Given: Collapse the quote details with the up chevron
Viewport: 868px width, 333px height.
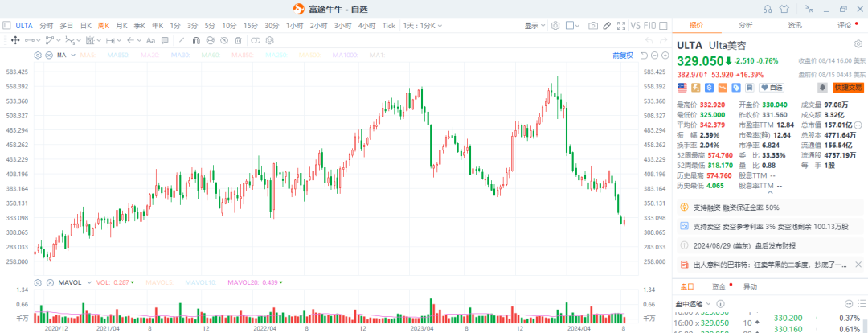Looking at the screenshot, I should (x=769, y=194).
